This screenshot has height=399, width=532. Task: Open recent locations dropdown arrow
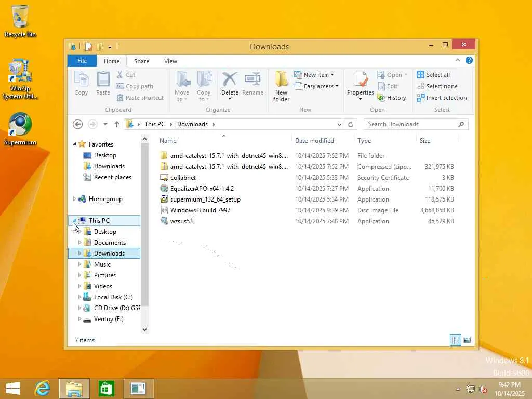click(x=105, y=124)
